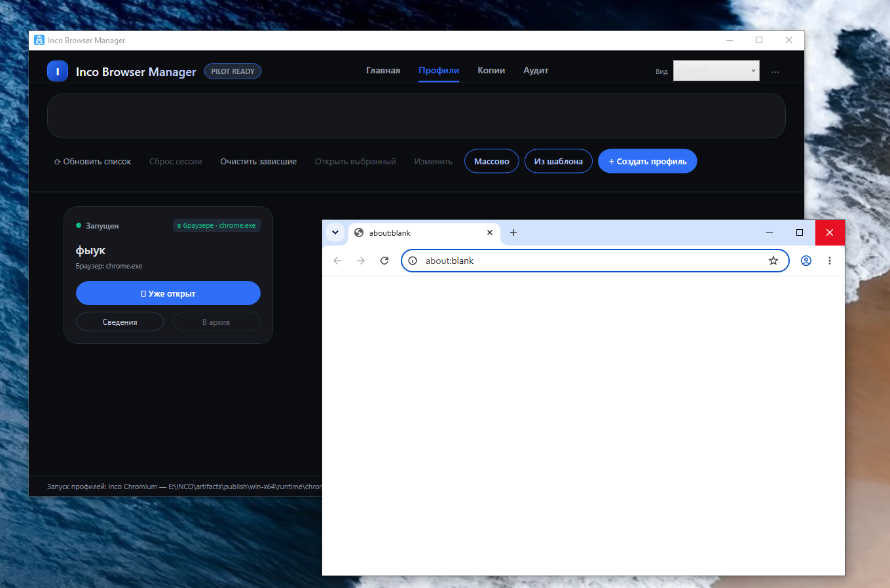Click the globe favicon on the Chrome tab

359,232
